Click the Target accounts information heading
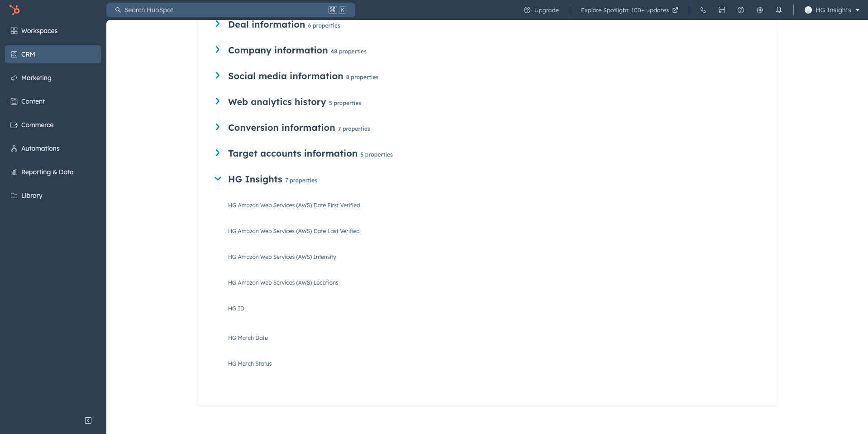868x434 pixels. [x=293, y=153]
